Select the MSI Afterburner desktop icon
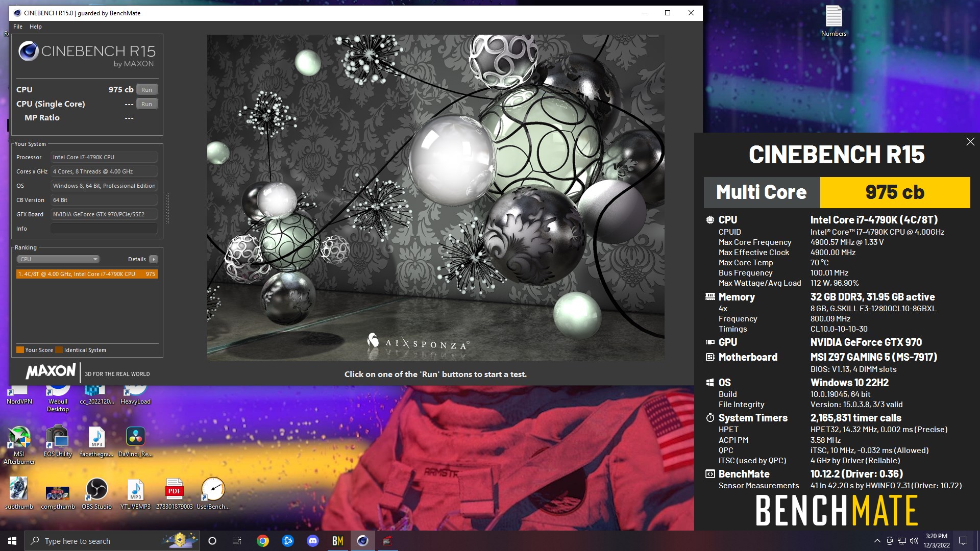Image resolution: width=980 pixels, height=551 pixels. tap(19, 445)
